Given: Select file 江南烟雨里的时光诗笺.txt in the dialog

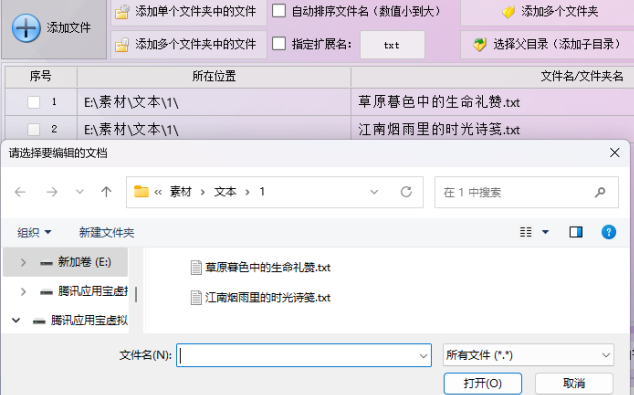Looking at the screenshot, I should coord(260,298).
